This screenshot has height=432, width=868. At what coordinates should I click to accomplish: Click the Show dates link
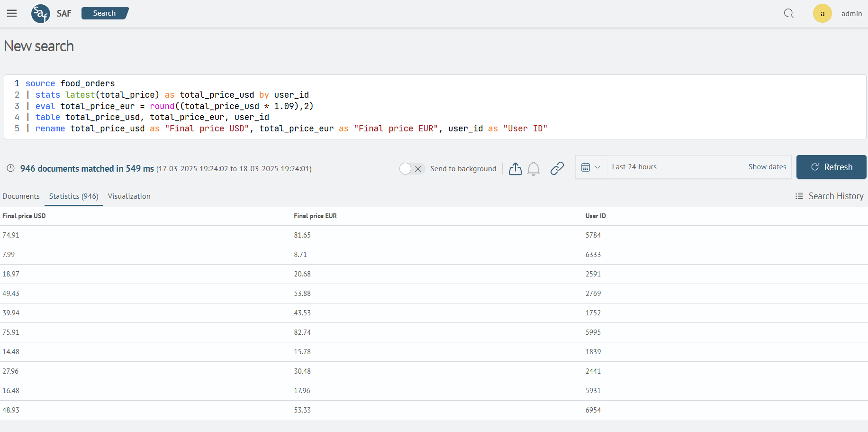(767, 167)
